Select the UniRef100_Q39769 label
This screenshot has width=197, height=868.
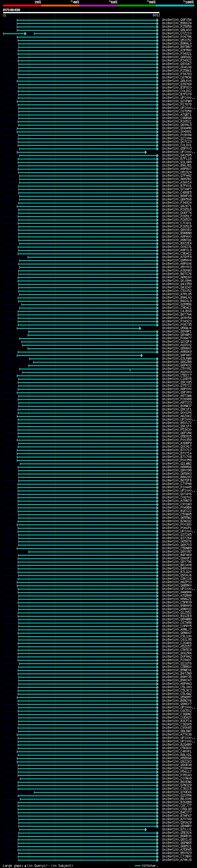coord(176,85)
